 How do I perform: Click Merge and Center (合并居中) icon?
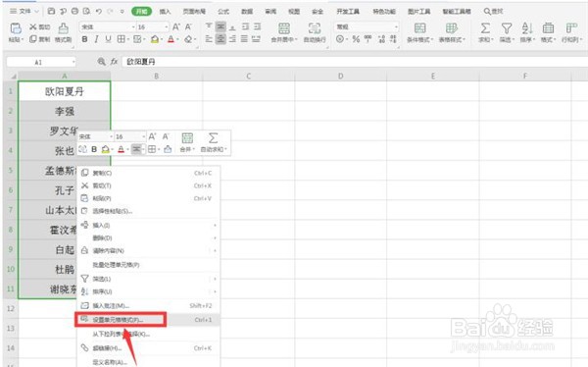284,28
